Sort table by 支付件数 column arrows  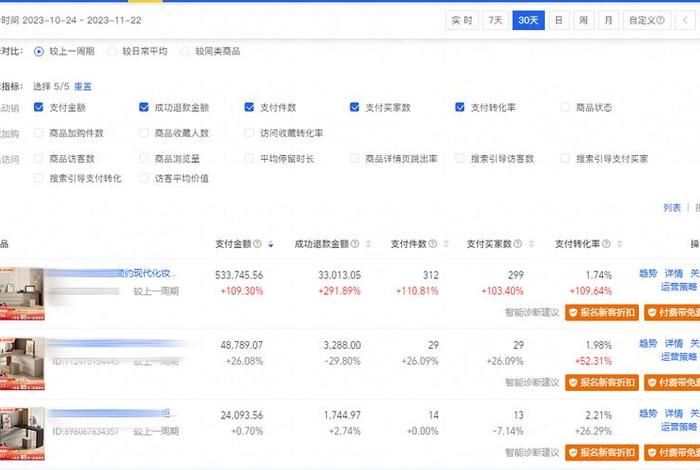(x=444, y=244)
